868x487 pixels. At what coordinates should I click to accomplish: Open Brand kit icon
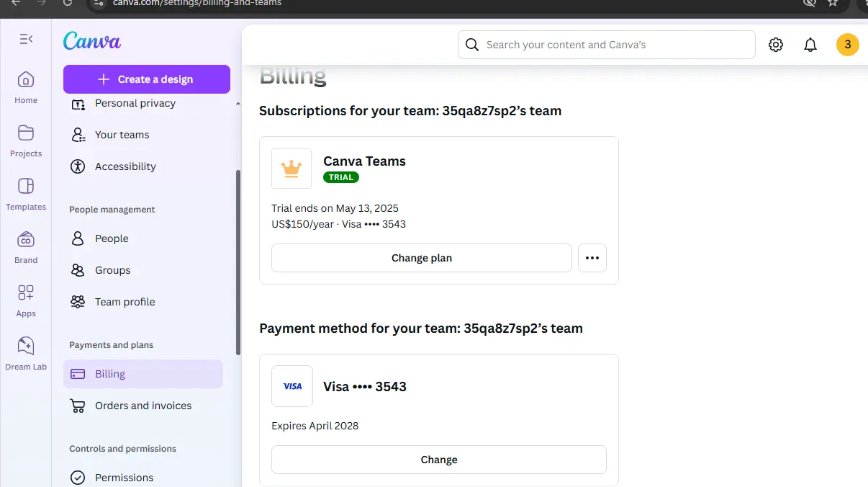26,239
